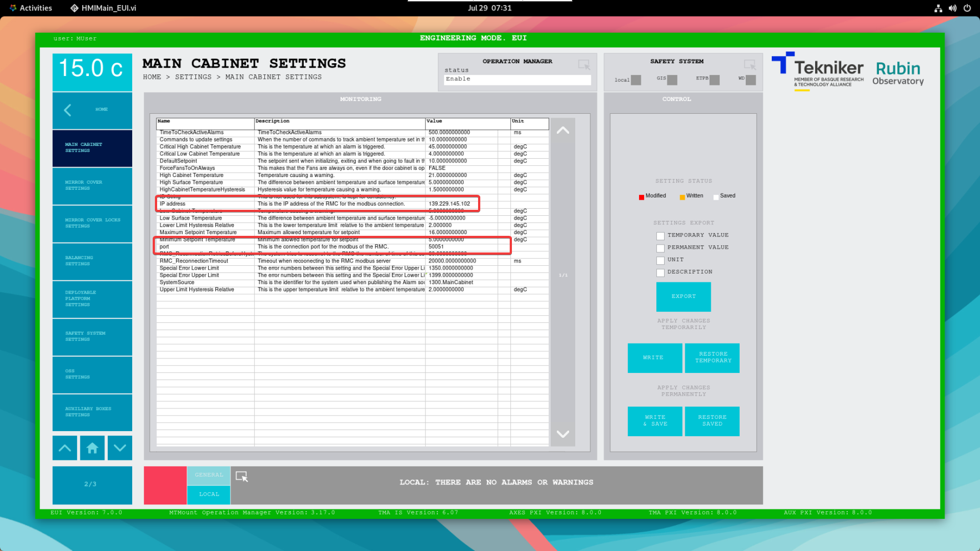Click the HMIMain_EUI.vi app icon in top bar
980x551 pixels.
click(74, 8)
